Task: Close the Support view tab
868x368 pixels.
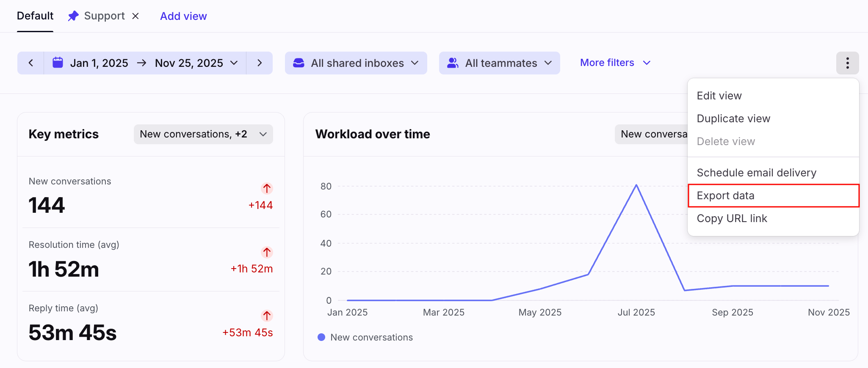Action: point(135,16)
